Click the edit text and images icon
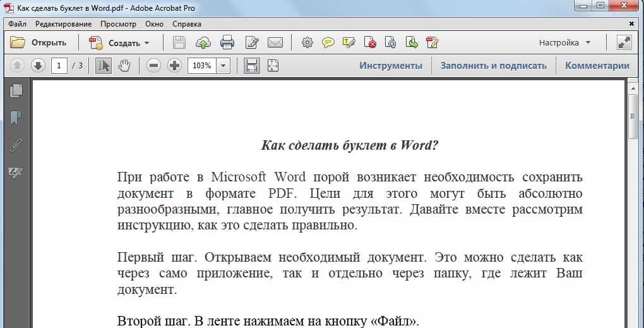 [252, 42]
